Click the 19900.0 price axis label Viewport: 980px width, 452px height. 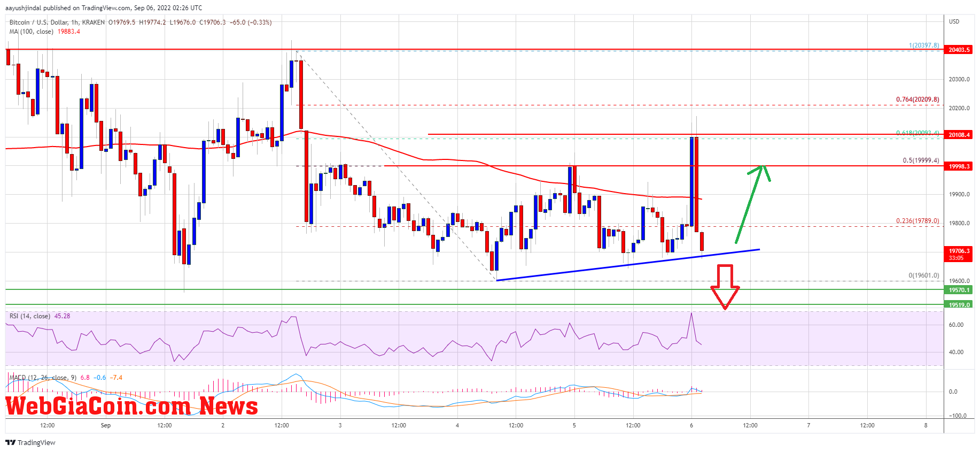959,194
